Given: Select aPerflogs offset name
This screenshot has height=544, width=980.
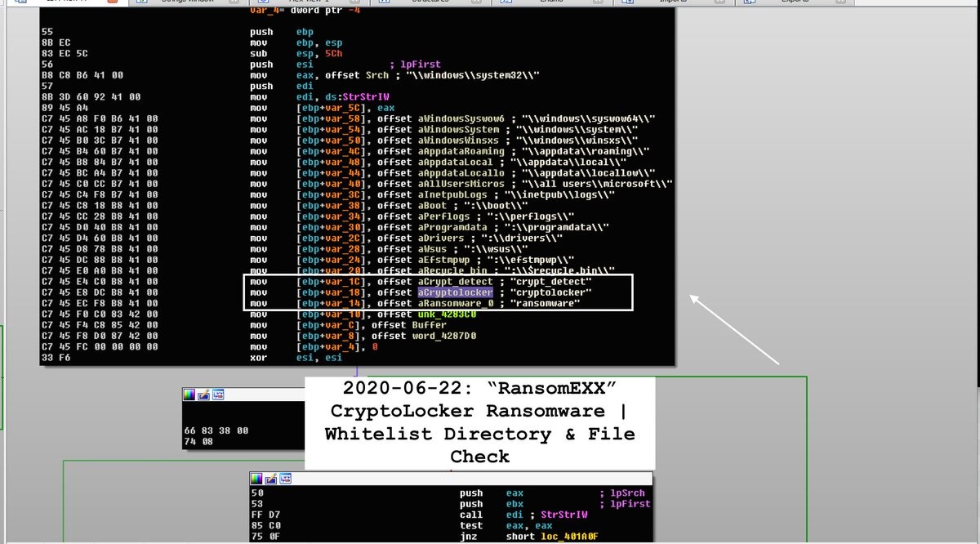Looking at the screenshot, I should [444, 216].
